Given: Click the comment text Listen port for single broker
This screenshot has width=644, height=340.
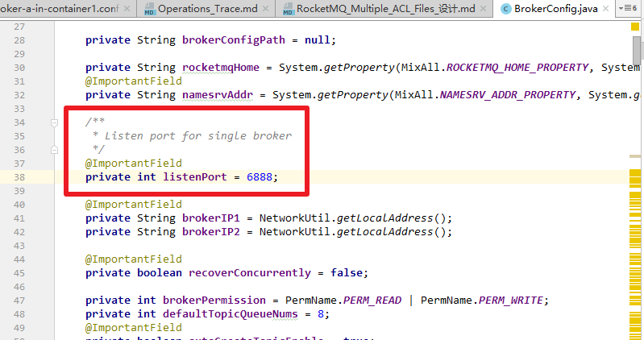Looking at the screenshot, I should click(x=198, y=136).
